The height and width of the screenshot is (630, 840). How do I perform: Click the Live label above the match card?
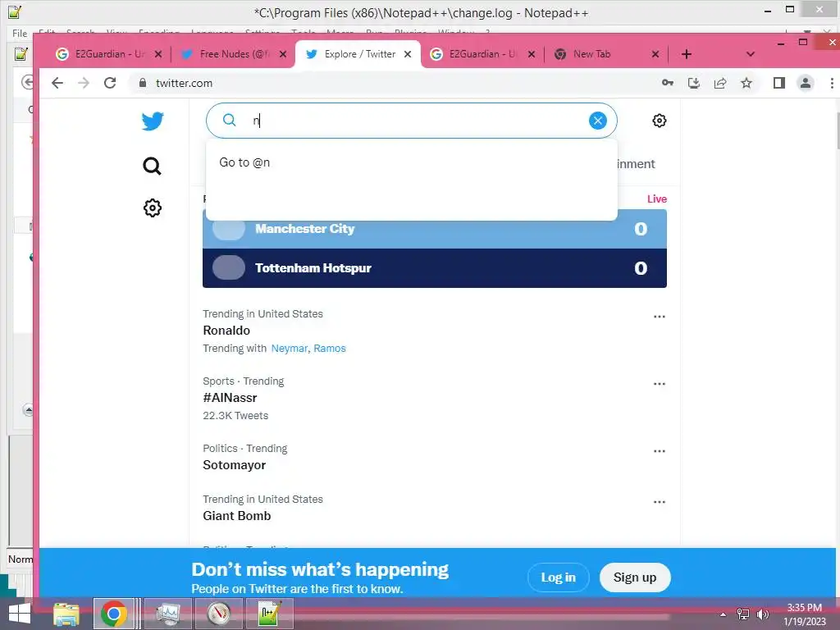(x=657, y=199)
